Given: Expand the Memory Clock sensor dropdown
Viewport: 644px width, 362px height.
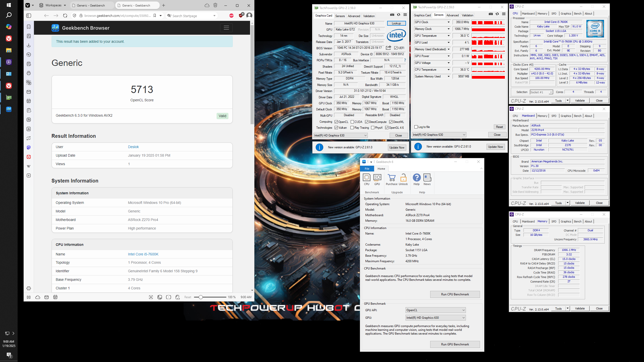Looking at the screenshot, I should pyautogui.click(x=449, y=29).
